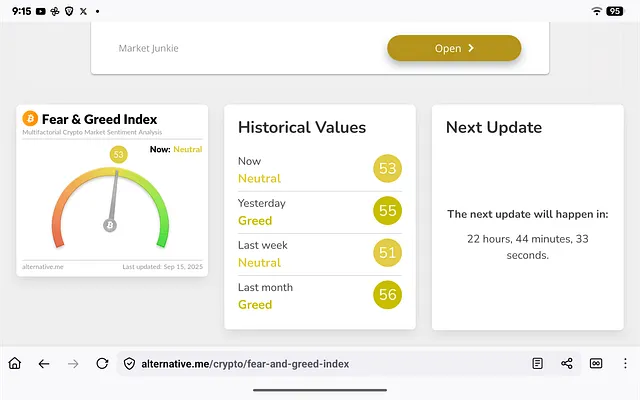Click the 'Market Junkie' text
The height and width of the screenshot is (400, 640).
pos(149,48)
